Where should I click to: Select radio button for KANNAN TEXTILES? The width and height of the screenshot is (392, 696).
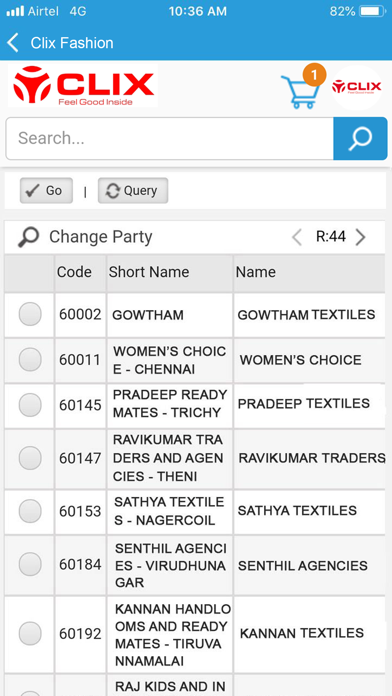[30, 633]
